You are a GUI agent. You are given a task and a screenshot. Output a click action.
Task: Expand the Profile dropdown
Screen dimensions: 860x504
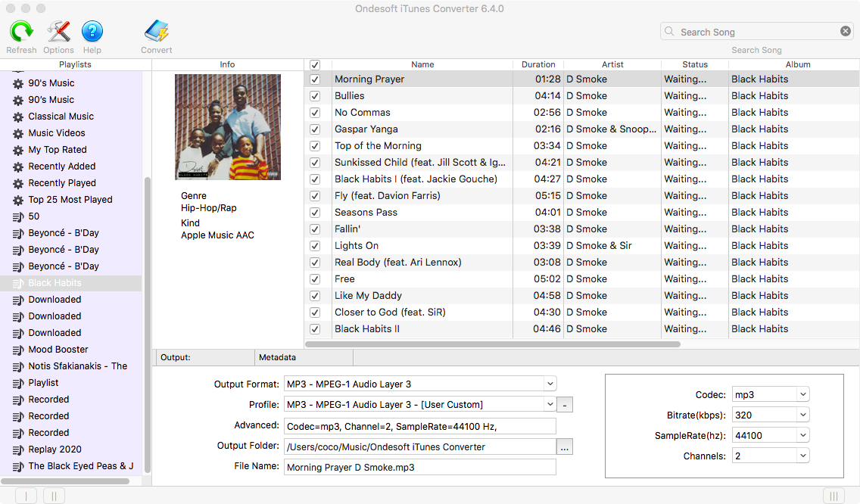coord(550,404)
